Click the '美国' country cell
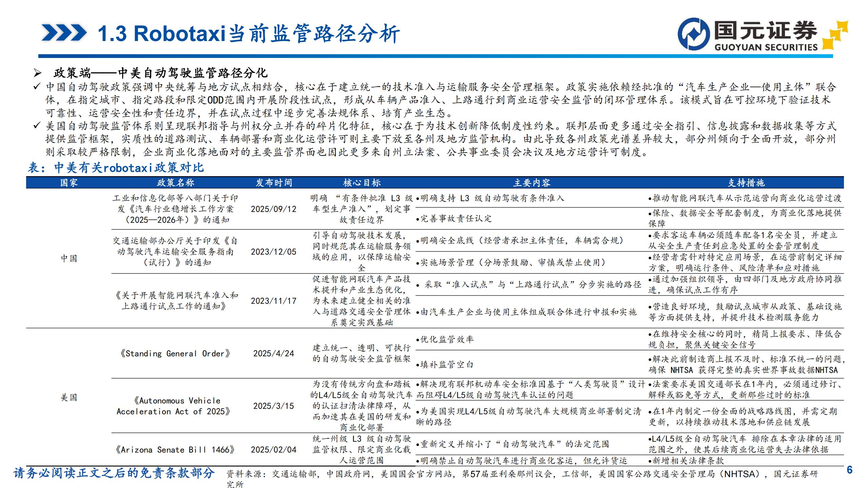868x488 pixels. (x=69, y=398)
